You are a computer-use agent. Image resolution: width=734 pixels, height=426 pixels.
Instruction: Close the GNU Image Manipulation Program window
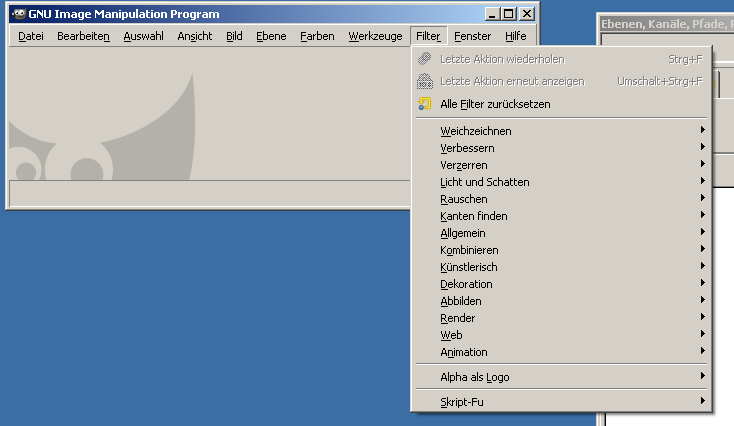click(527, 14)
